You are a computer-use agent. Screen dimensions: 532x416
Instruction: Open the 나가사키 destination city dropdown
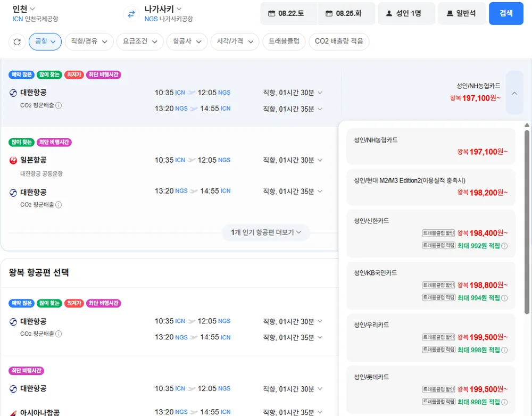(163, 9)
